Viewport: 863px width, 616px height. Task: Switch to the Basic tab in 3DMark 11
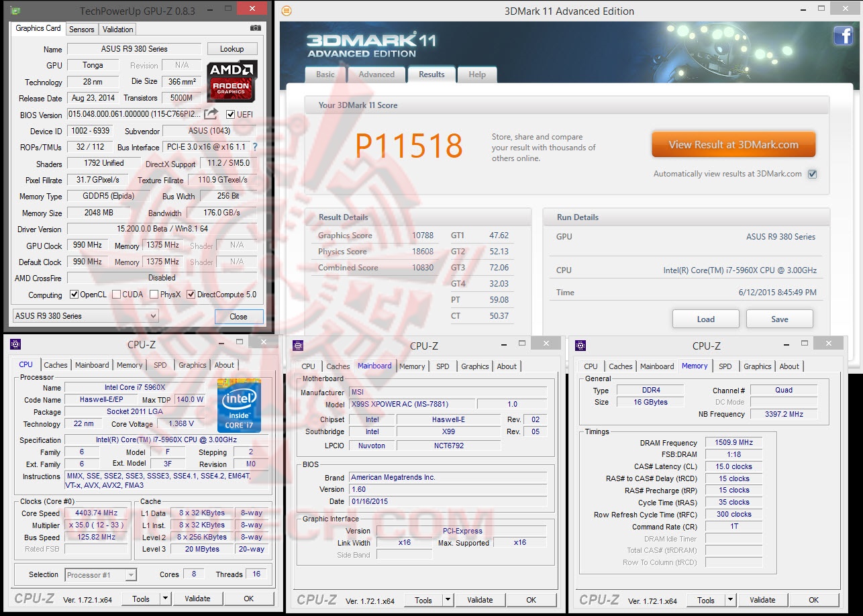pos(325,74)
